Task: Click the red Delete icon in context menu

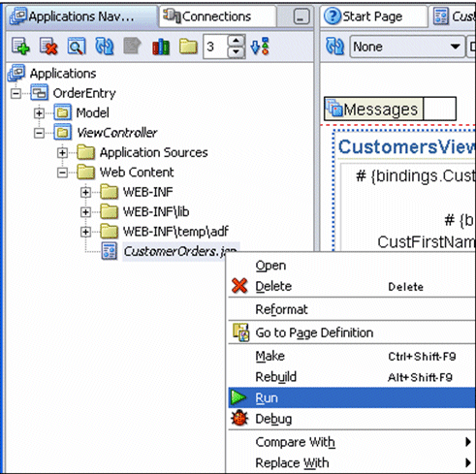Action: (239, 286)
